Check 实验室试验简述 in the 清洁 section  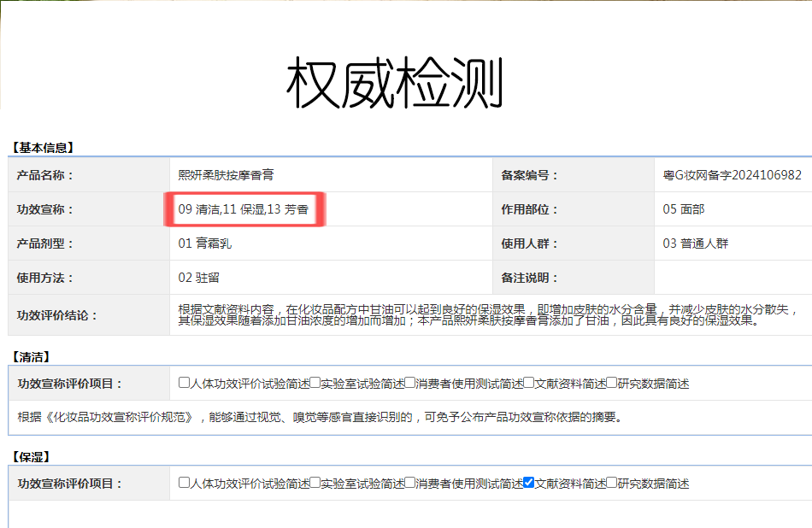pos(315,384)
